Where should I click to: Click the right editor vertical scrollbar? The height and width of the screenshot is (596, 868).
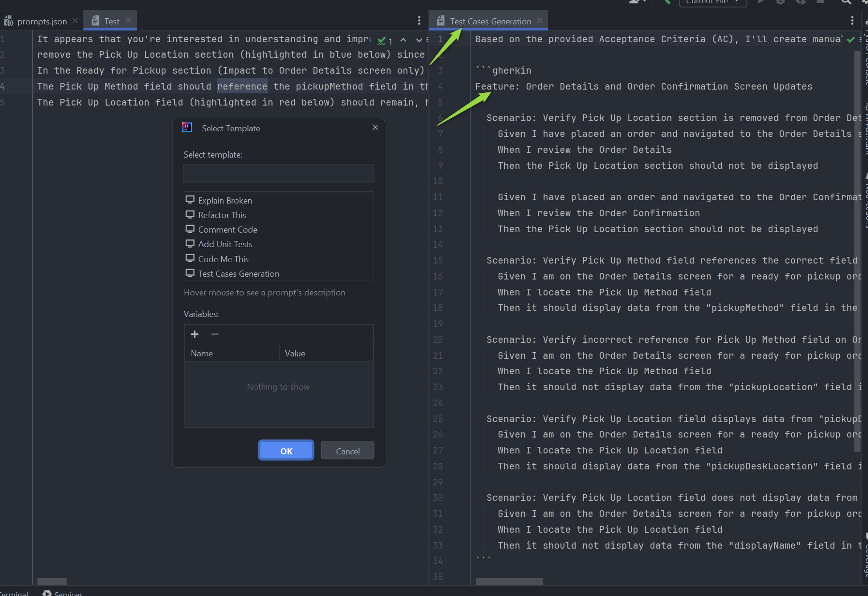click(x=857, y=251)
